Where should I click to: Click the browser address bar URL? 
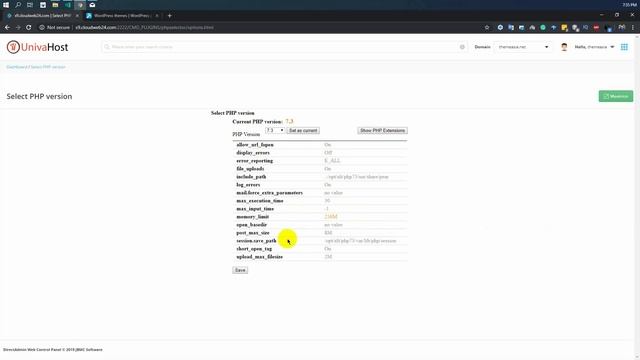pos(144,27)
